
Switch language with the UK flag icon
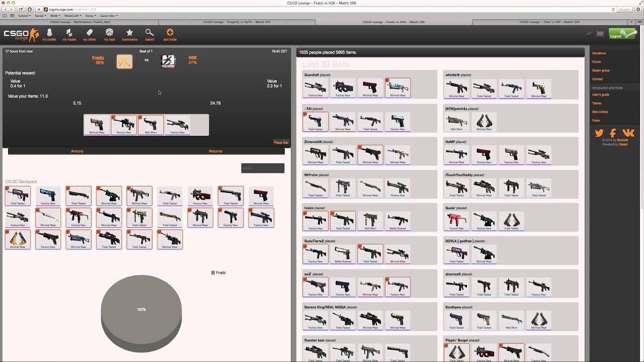point(600,34)
